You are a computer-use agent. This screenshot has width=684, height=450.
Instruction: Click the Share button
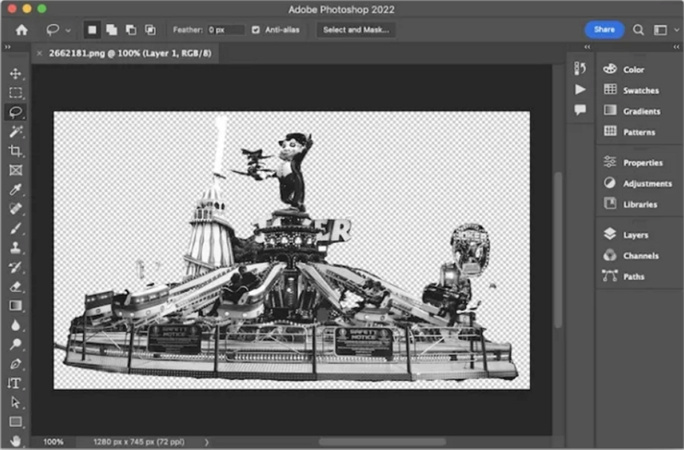(604, 30)
